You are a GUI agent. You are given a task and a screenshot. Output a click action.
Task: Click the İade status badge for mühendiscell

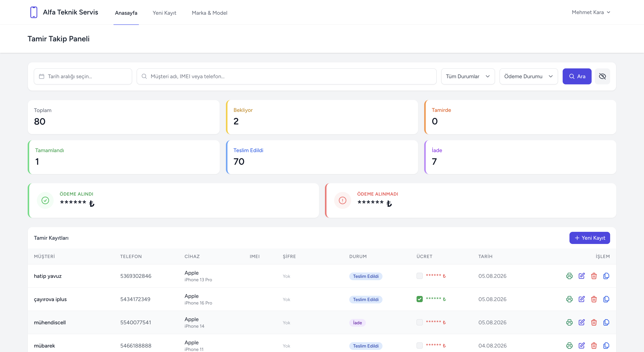(357, 323)
